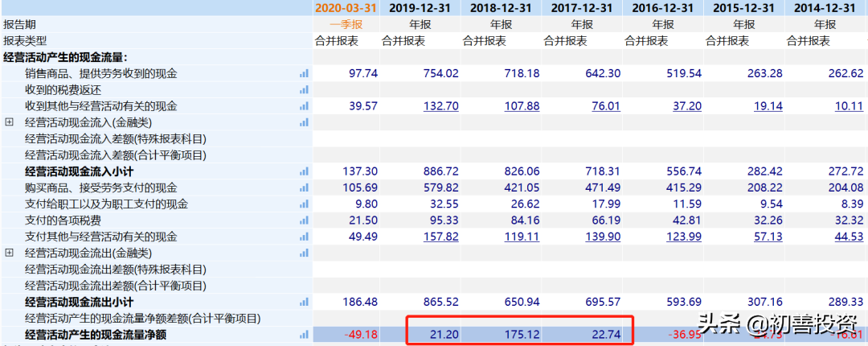
Task: Click chart icon for 销售商品、提供劳务收到的现金 row
Action: pyautogui.click(x=304, y=73)
